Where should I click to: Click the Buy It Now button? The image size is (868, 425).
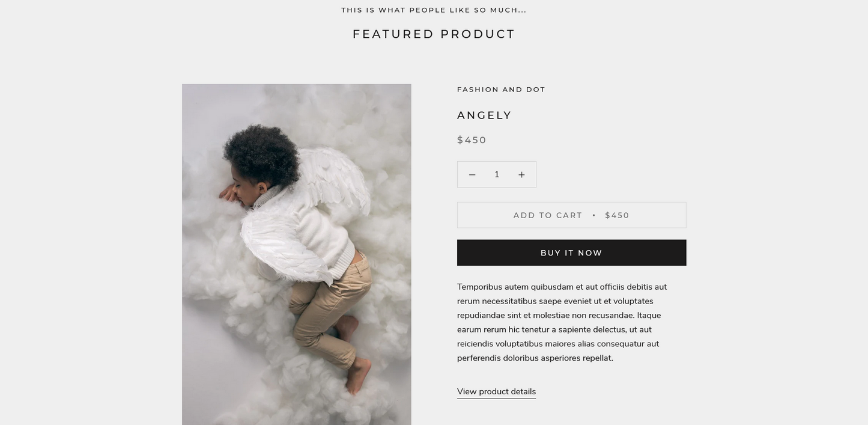point(571,252)
